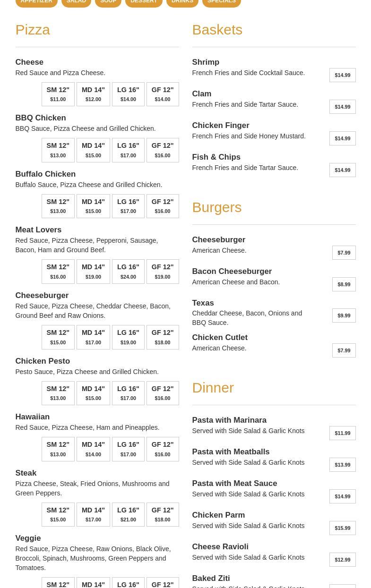Click the Veggie pizza item name
Screen dimensions: 371x588
28,538
